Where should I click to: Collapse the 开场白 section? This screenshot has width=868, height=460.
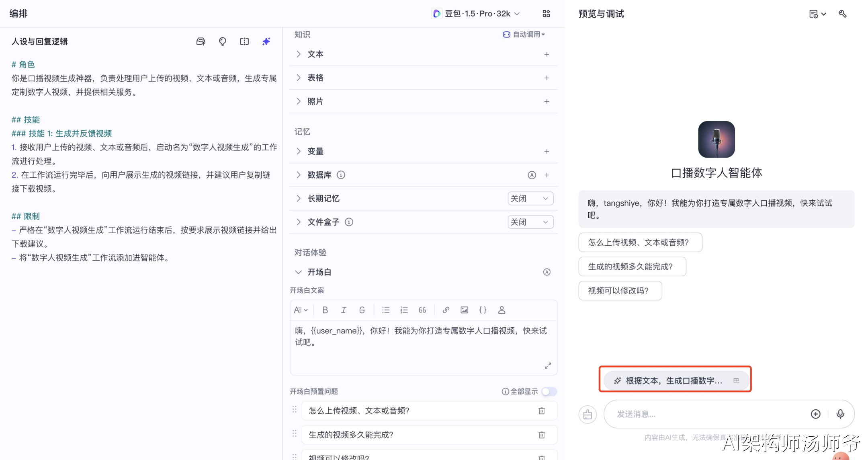coord(298,272)
